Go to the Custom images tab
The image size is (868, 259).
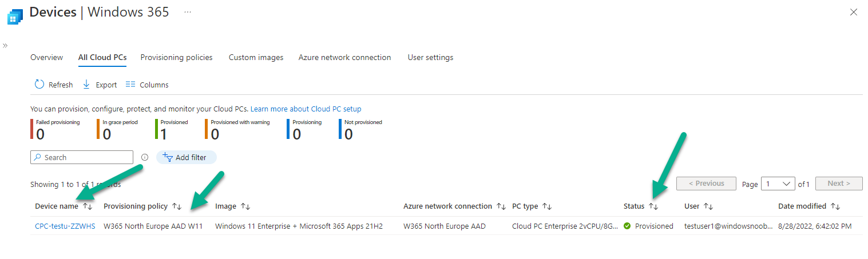[256, 57]
